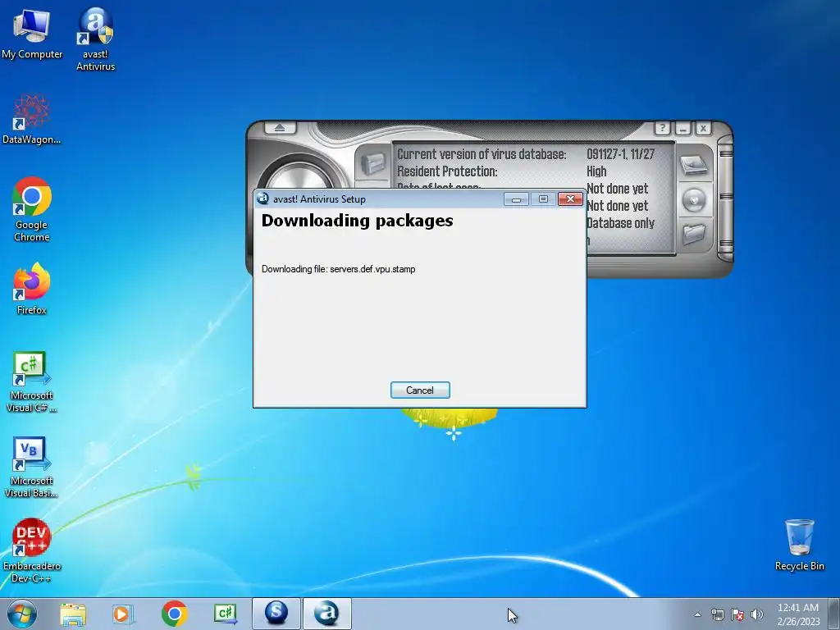Screen dimensions: 840x630
Task: Select Embarcadero Dev-C++ desktop shortcut
Action: [32, 550]
